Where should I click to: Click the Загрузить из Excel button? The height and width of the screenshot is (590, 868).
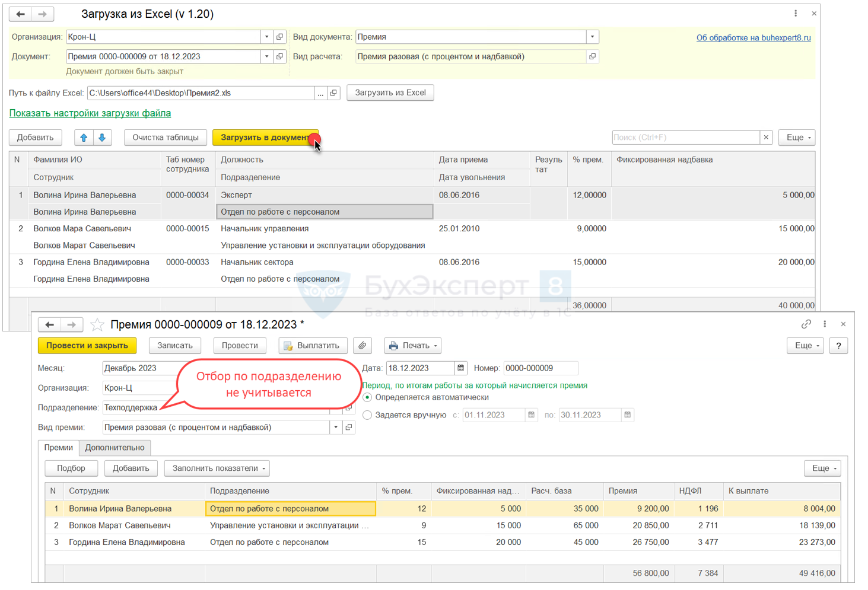pyautogui.click(x=390, y=93)
